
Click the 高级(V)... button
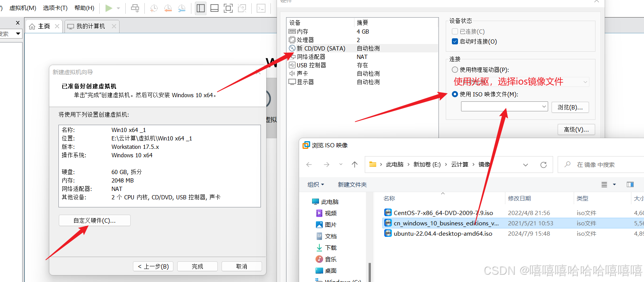576,130
